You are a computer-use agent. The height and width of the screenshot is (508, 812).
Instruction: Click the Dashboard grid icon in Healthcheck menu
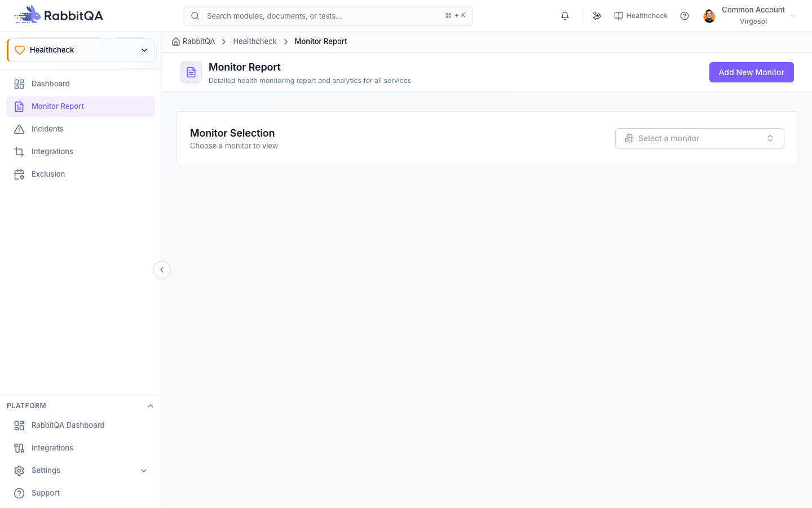click(19, 84)
